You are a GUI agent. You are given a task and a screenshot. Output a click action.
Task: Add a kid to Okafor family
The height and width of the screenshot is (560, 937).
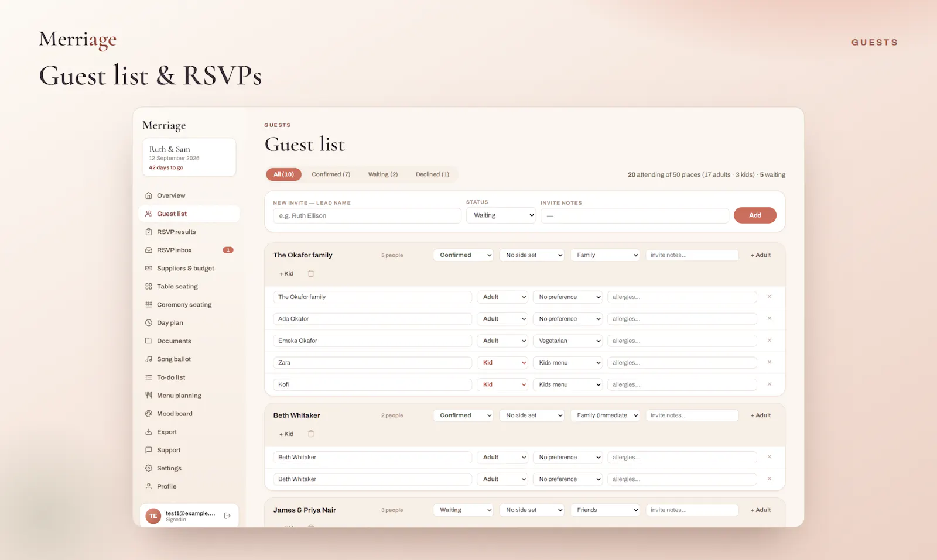[286, 273]
